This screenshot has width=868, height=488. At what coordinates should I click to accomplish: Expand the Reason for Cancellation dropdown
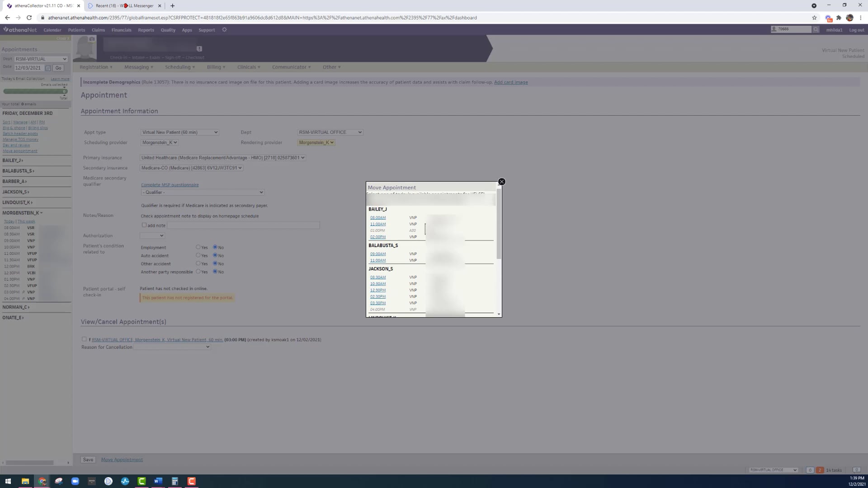(x=172, y=347)
